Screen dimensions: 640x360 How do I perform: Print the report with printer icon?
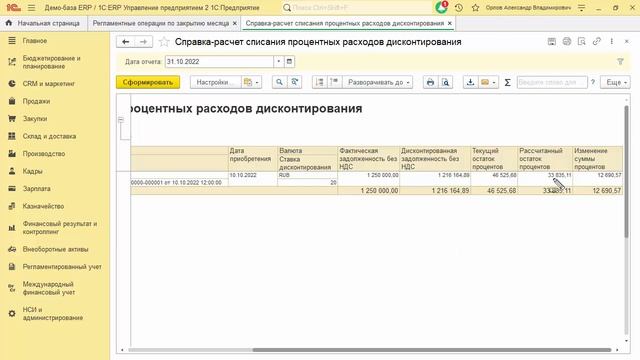tap(430, 82)
